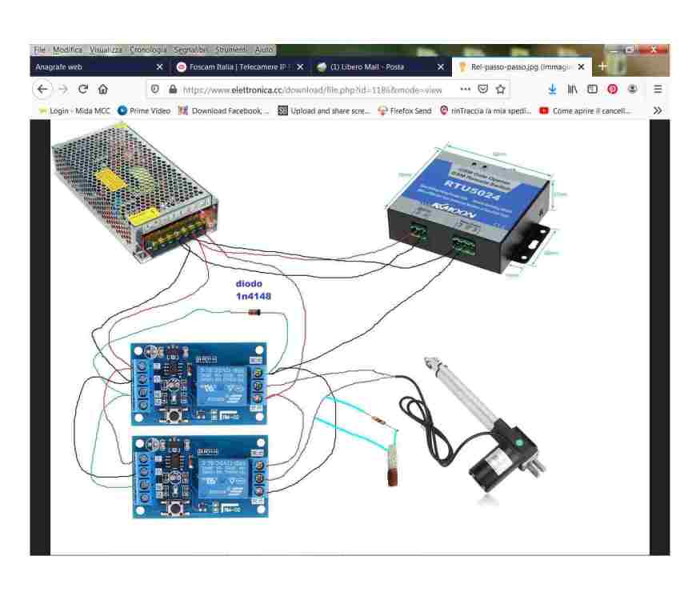Screen dimensions: 700x600
Task: Open the Firefox home page
Action: 103,90
